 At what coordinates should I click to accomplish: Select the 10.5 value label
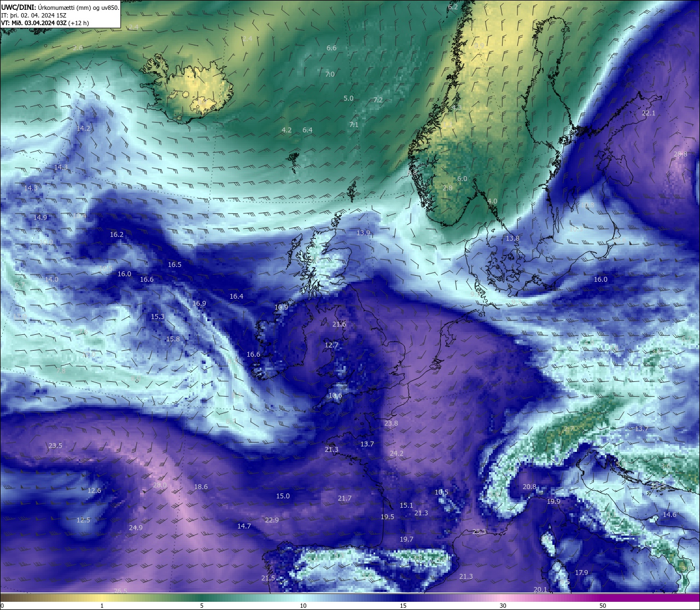click(x=441, y=492)
